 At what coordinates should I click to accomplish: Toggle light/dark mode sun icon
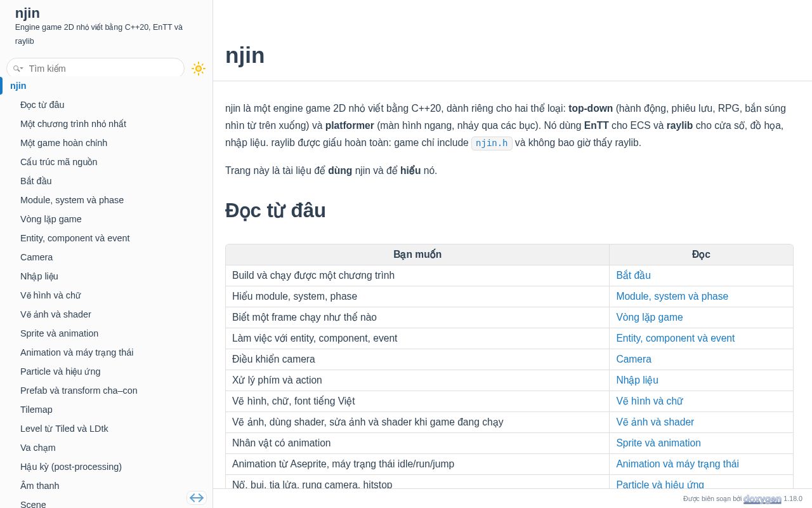coord(199,69)
